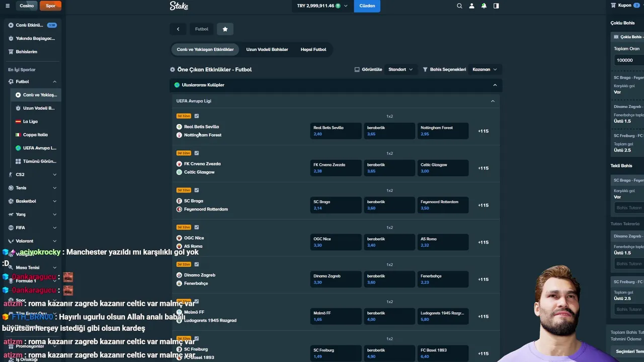The width and height of the screenshot is (644, 362).
Task: Open La Liga in sidebar
Action: [36, 121]
